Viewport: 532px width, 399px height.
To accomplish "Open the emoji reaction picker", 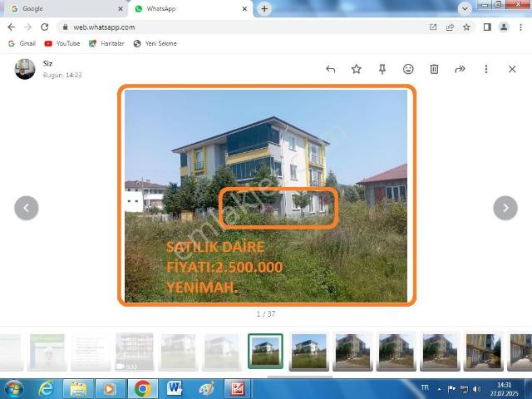I will tap(408, 69).
